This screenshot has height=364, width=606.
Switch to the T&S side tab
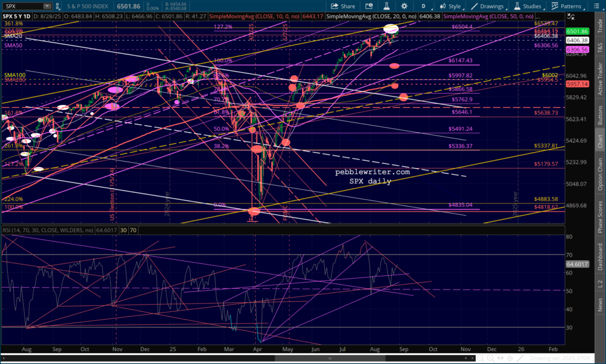600,48
